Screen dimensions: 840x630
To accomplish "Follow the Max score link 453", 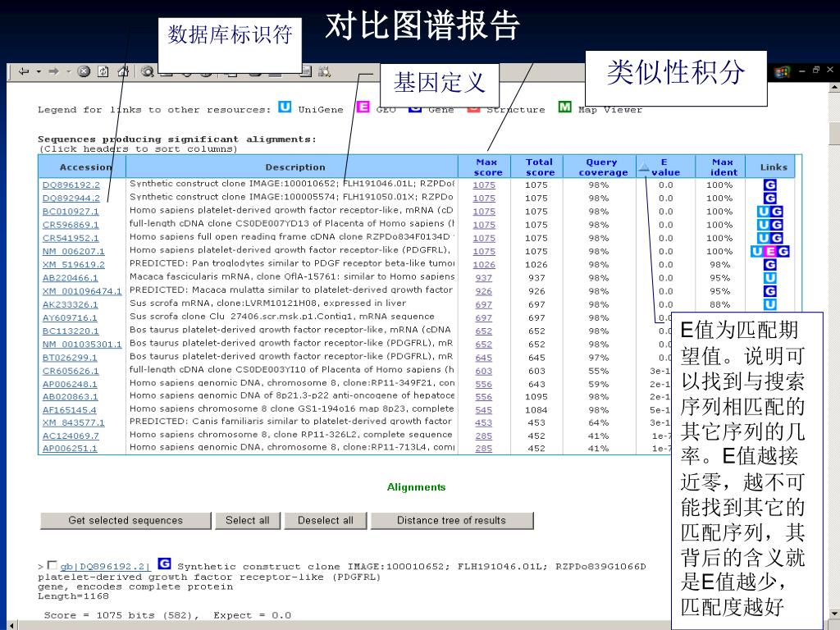I will coord(483,422).
